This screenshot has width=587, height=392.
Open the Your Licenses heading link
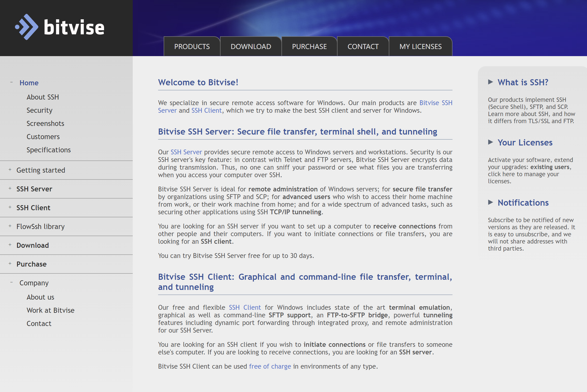525,142
